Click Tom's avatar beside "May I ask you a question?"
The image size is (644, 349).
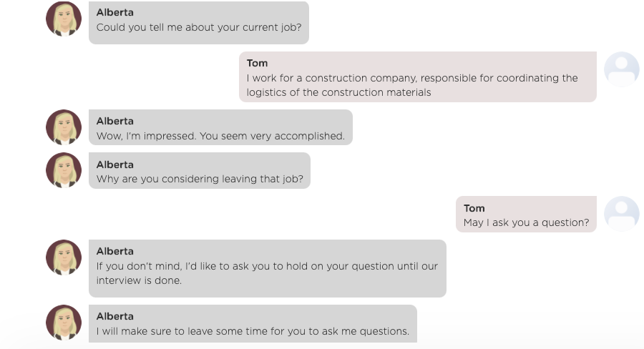[x=621, y=214]
